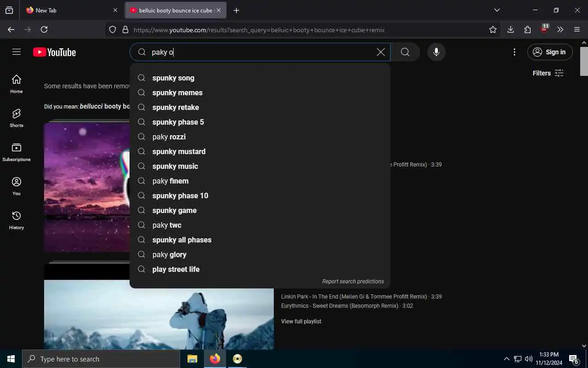The image size is (588, 368).
Task: Select suggestion "spunky memes"
Action: coord(260,92)
